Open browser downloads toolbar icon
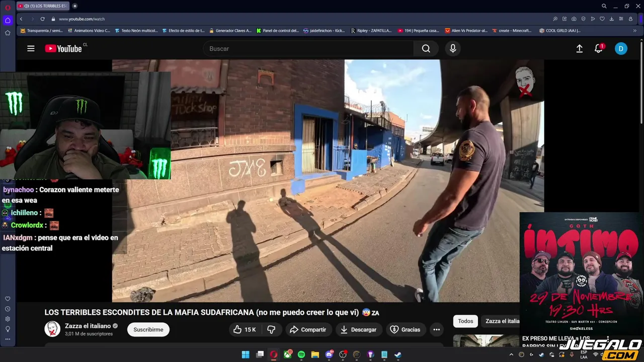The height and width of the screenshot is (362, 644). click(x=612, y=19)
